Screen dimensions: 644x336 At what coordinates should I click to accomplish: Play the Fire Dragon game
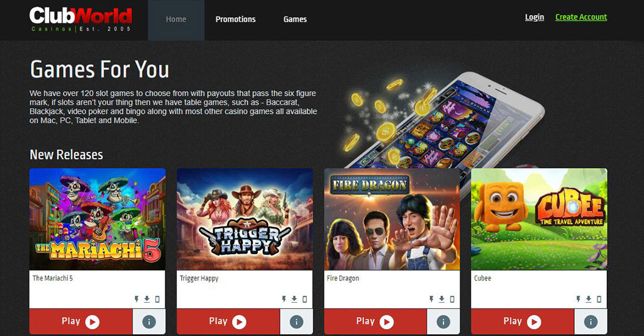click(375, 322)
